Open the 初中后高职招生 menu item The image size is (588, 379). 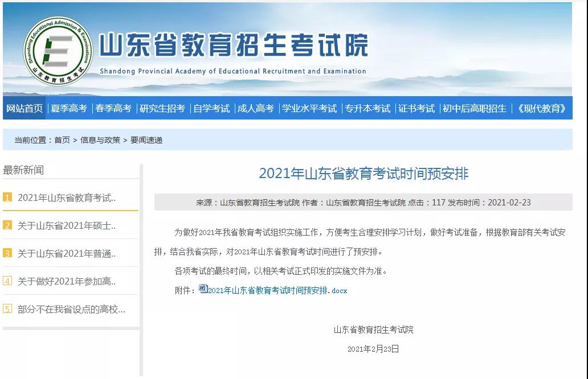click(x=475, y=108)
